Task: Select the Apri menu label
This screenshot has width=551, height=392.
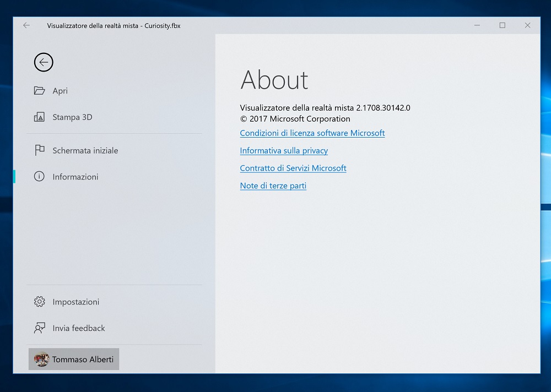Action: pyautogui.click(x=60, y=91)
